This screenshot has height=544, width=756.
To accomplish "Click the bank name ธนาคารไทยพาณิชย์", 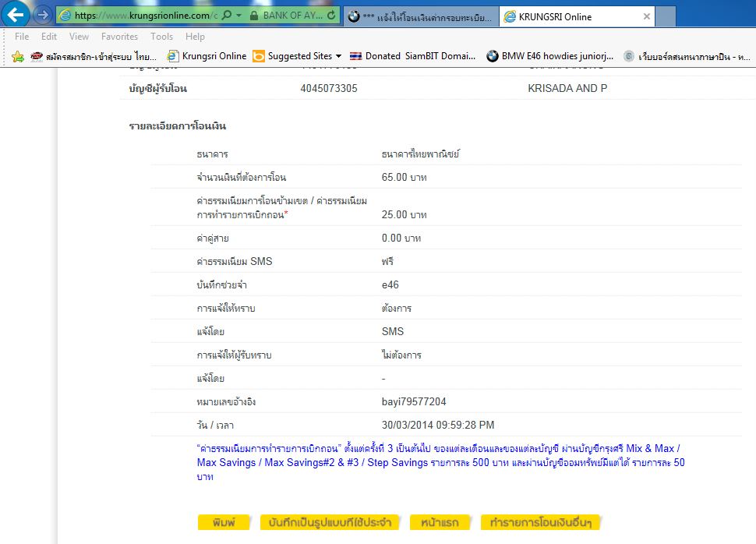I will pos(420,154).
